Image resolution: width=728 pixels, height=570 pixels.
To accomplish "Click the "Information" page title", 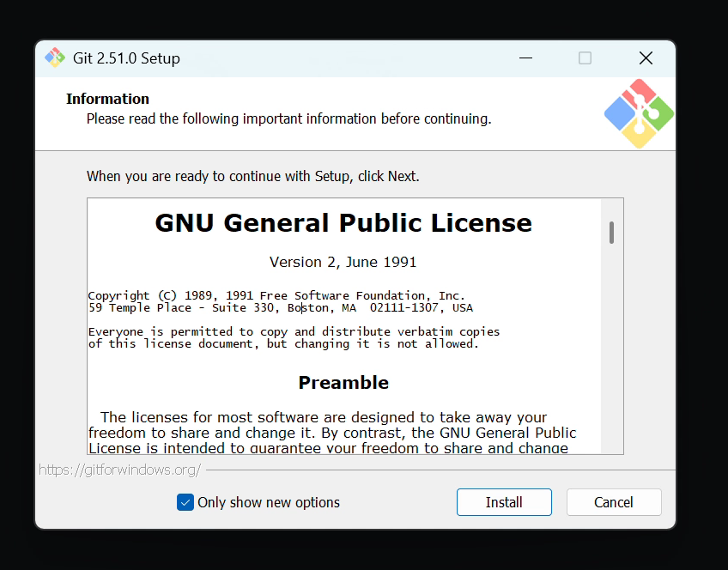I will [107, 99].
